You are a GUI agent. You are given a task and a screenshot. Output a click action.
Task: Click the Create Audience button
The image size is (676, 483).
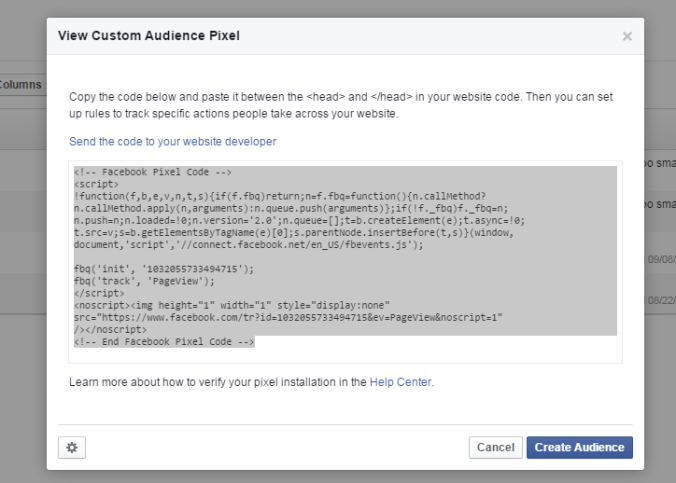tap(579, 447)
